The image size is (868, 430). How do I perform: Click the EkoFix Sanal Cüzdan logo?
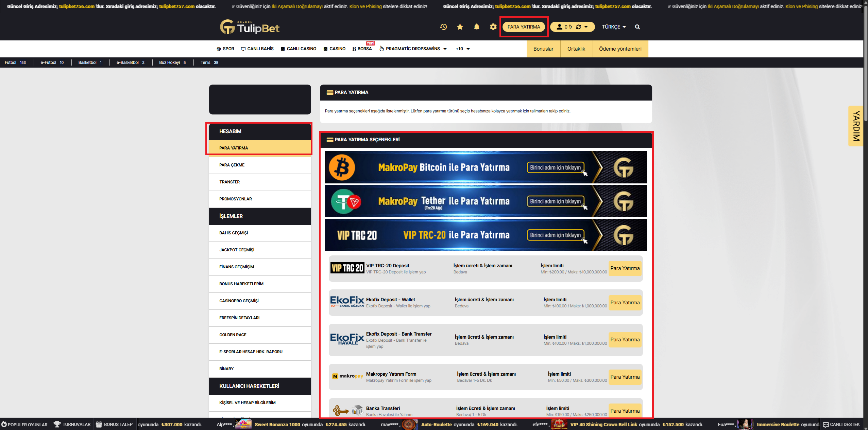click(x=347, y=302)
